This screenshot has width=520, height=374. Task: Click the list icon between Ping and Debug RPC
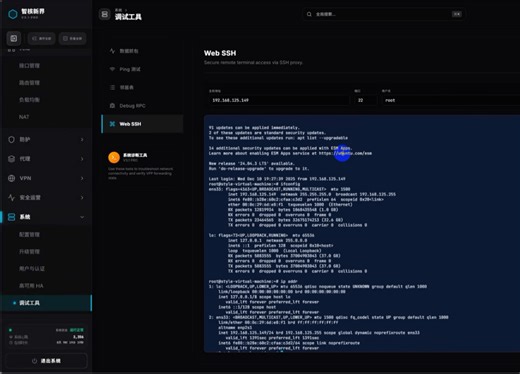coord(112,87)
